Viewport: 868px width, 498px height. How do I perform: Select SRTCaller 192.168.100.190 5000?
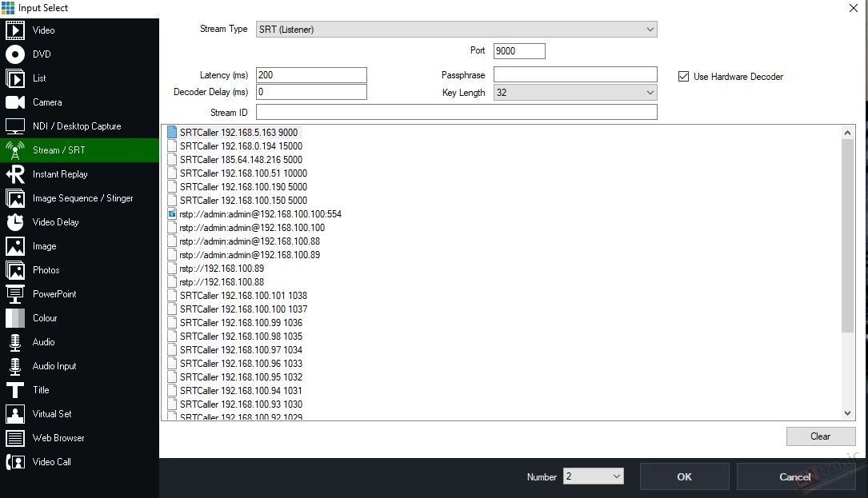tap(243, 186)
